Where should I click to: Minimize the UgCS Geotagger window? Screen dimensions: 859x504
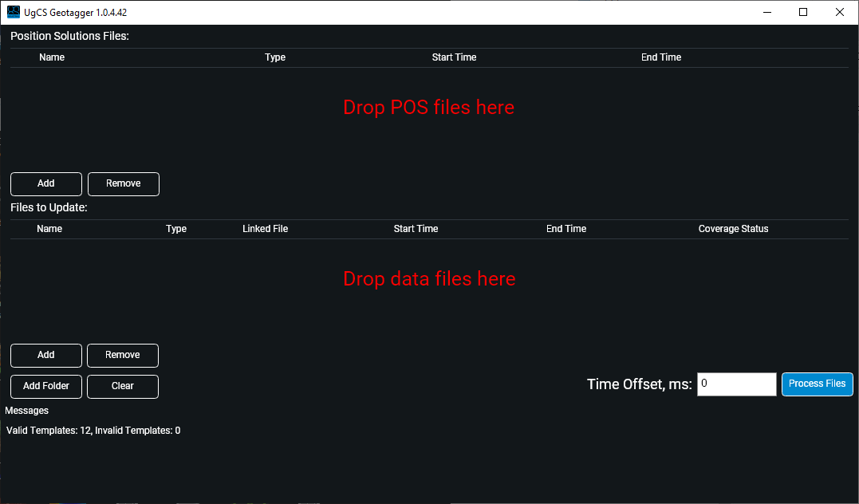click(767, 12)
